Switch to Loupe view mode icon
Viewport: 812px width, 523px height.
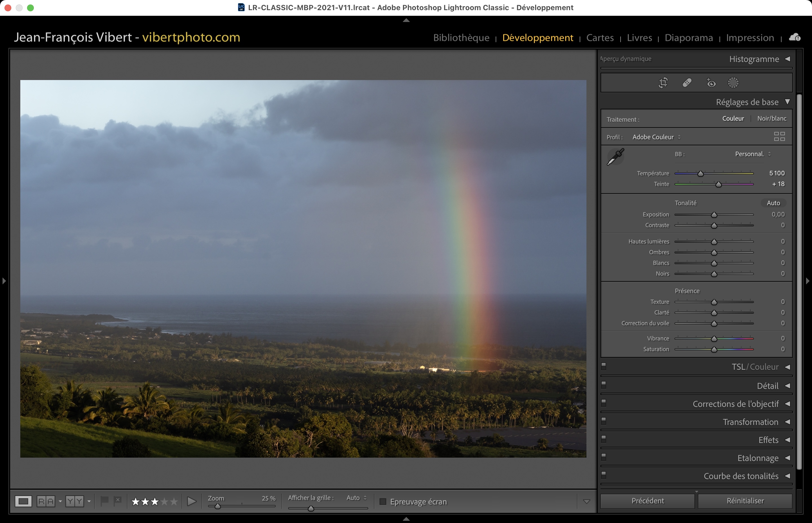coord(23,501)
